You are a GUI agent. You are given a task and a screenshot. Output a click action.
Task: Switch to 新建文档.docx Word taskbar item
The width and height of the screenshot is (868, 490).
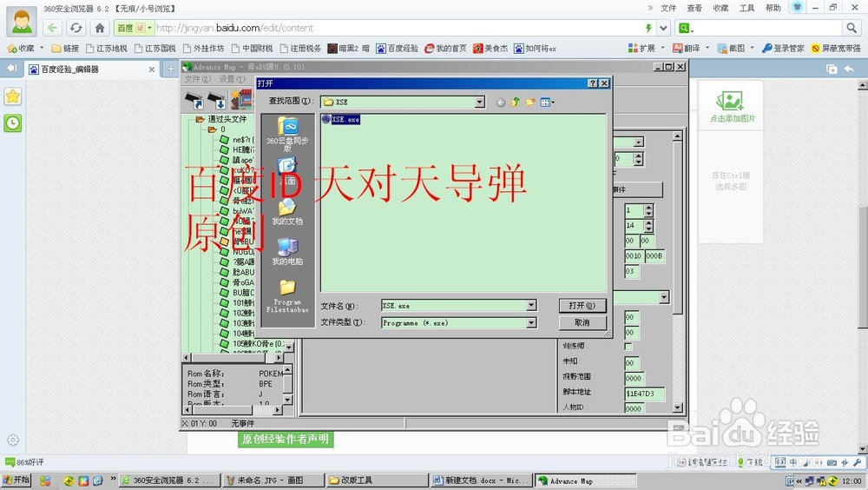481,480
